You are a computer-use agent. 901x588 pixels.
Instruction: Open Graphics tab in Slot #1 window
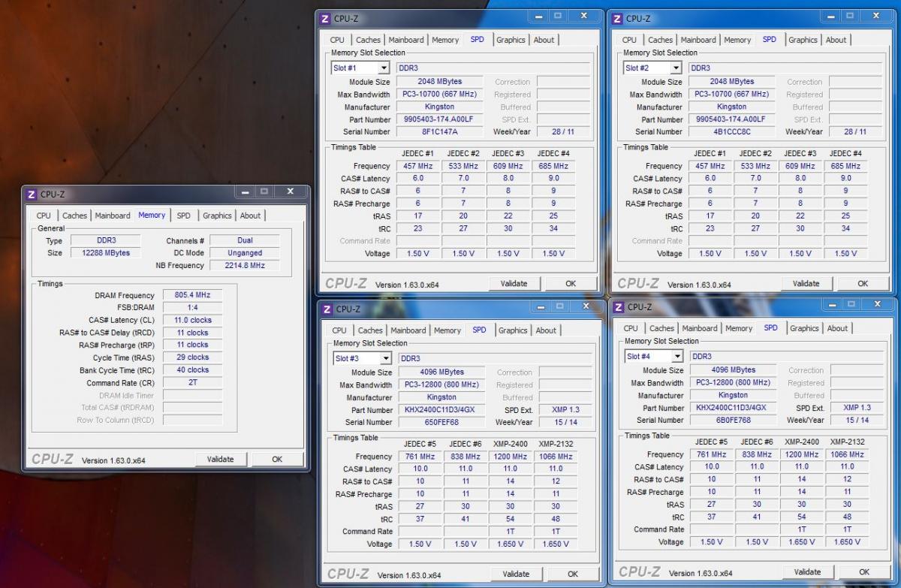[x=511, y=40]
